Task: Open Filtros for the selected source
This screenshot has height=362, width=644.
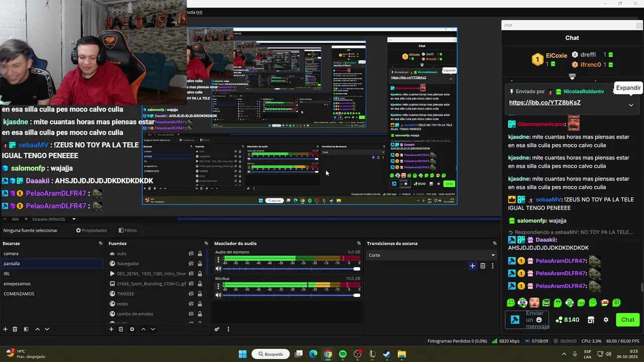Action: (128, 230)
